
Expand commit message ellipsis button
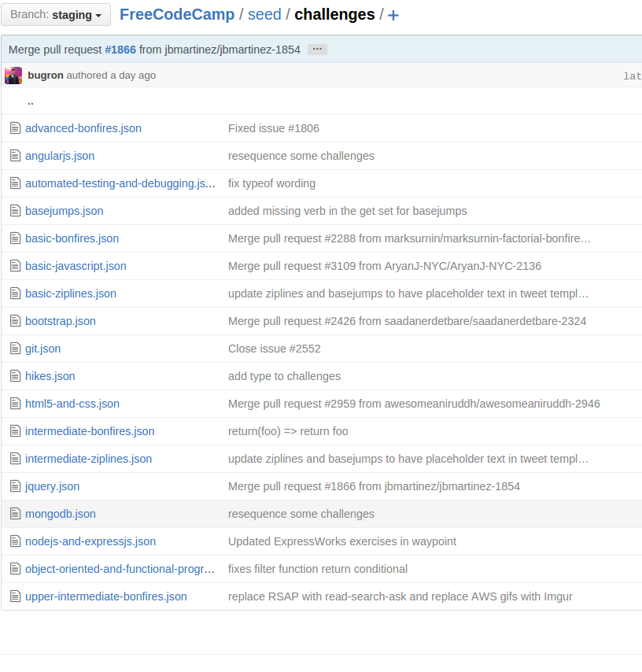(317, 50)
